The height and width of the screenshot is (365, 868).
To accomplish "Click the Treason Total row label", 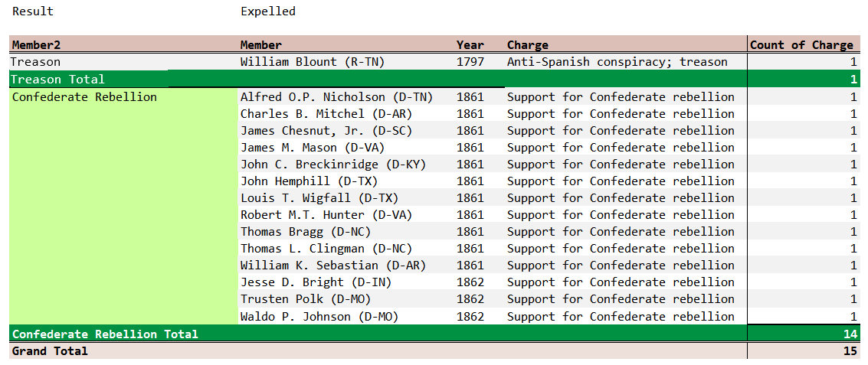I will pos(58,79).
